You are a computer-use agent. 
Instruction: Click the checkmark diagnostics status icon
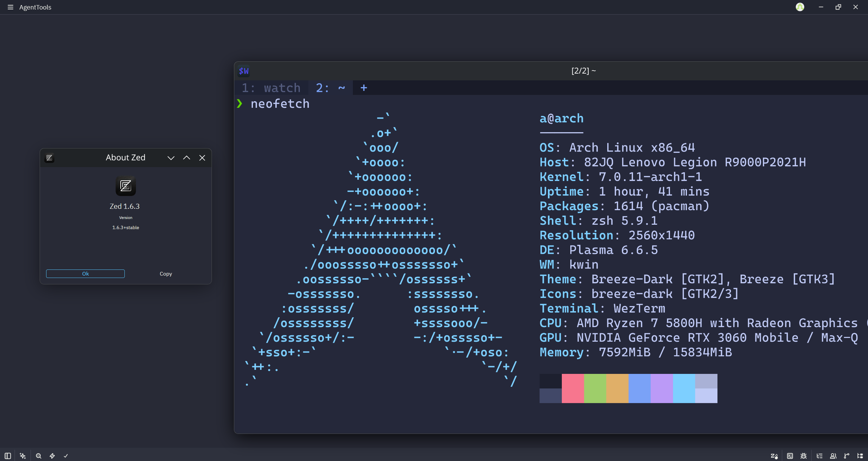[66, 456]
